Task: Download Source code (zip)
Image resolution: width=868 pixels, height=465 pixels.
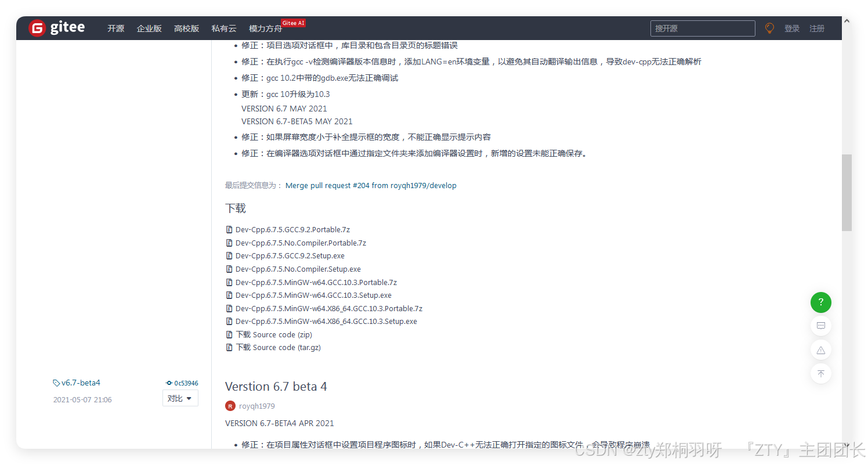Action: click(274, 335)
